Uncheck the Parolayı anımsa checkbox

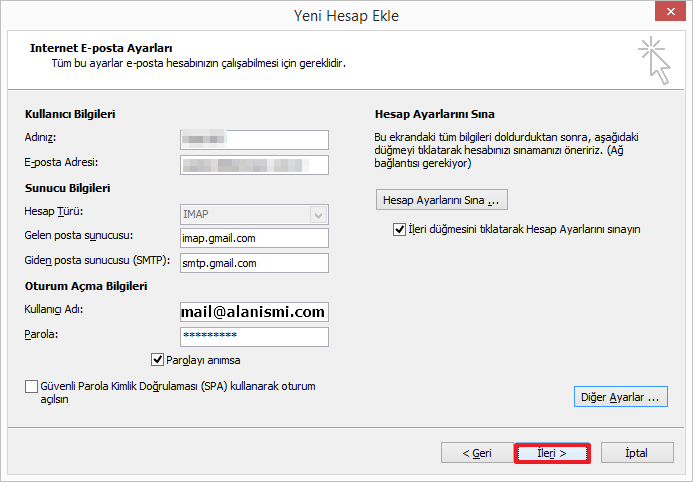tap(158, 360)
